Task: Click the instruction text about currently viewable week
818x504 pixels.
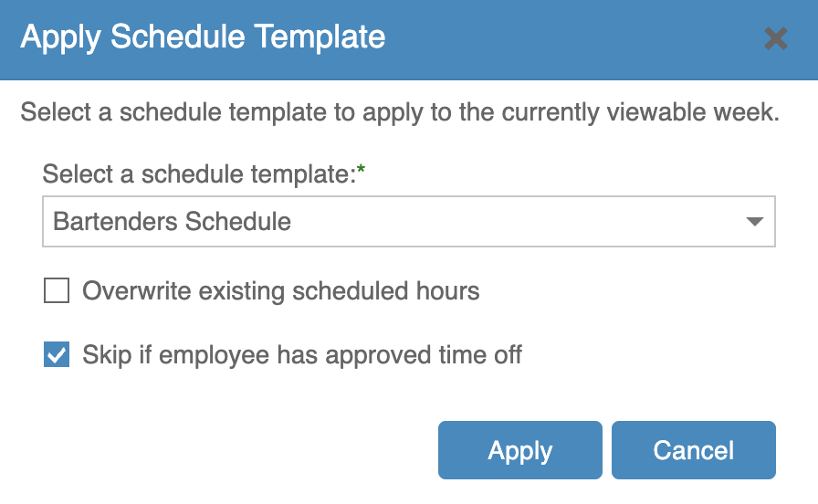Action: click(399, 113)
